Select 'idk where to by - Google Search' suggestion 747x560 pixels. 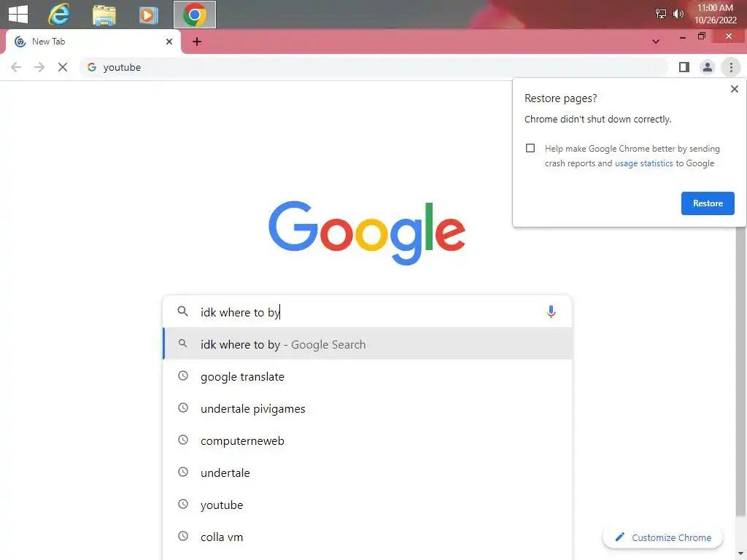click(367, 344)
